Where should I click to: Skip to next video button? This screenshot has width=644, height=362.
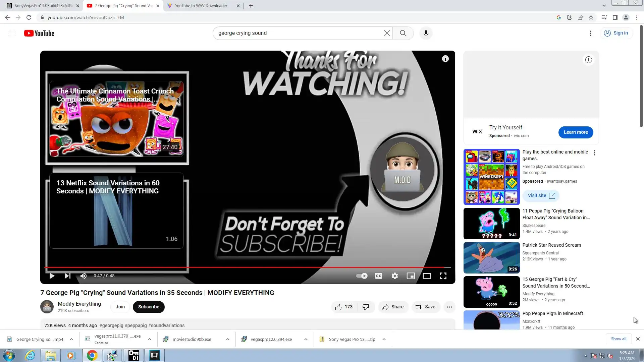(67, 276)
